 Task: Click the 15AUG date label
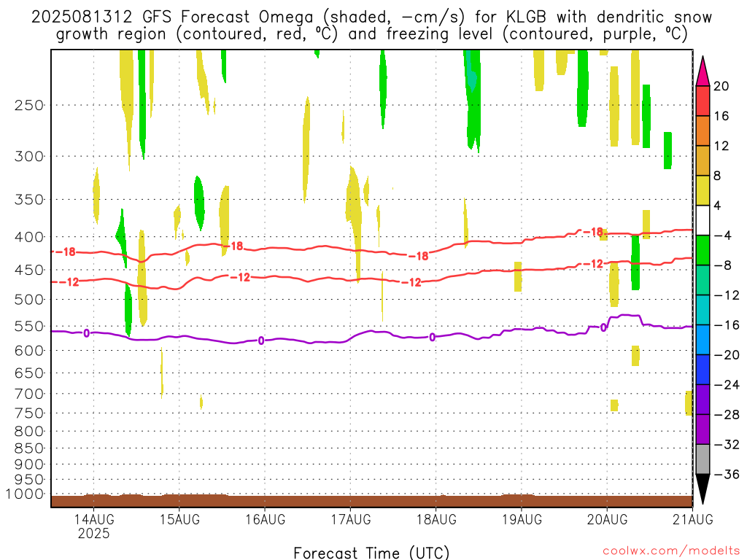tap(179, 519)
